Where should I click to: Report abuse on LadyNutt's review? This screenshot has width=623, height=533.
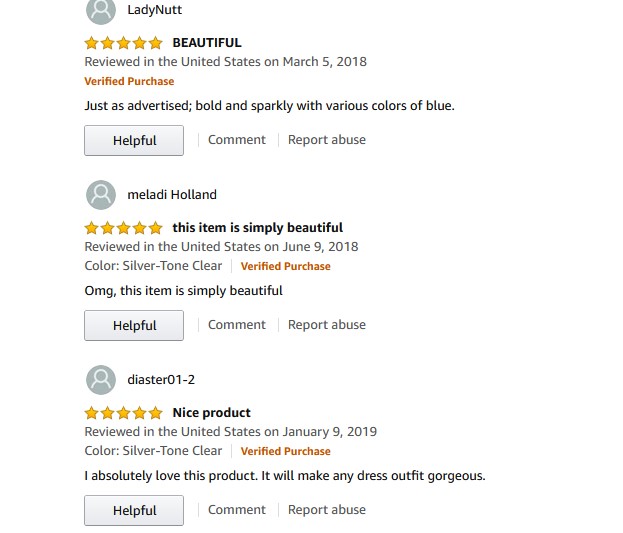click(327, 140)
